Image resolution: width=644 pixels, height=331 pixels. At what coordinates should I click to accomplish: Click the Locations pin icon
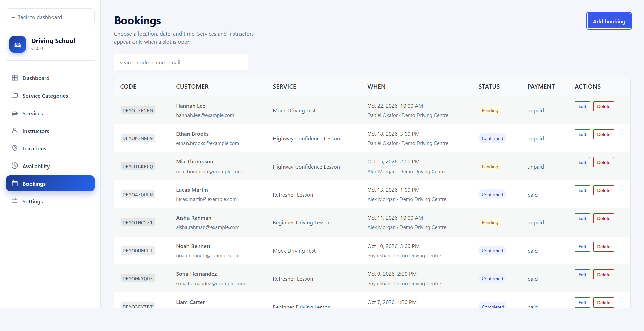click(15, 148)
